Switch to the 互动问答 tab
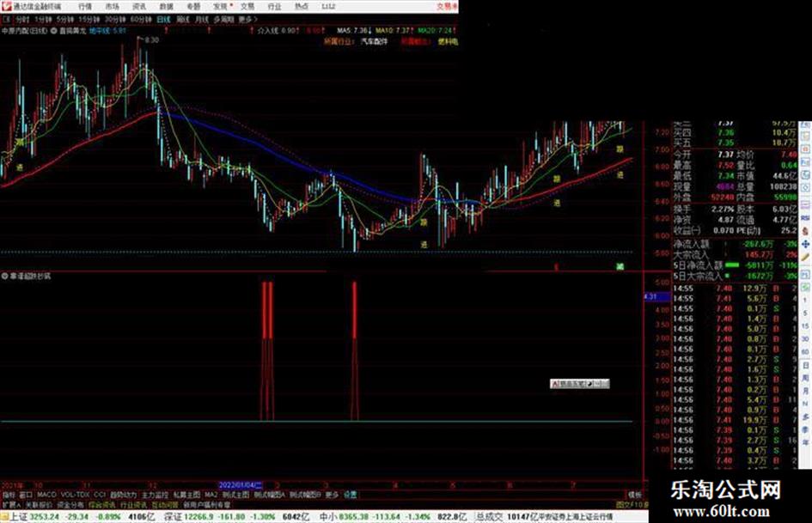This screenshot has height=523, width=812. coord(165,504)
